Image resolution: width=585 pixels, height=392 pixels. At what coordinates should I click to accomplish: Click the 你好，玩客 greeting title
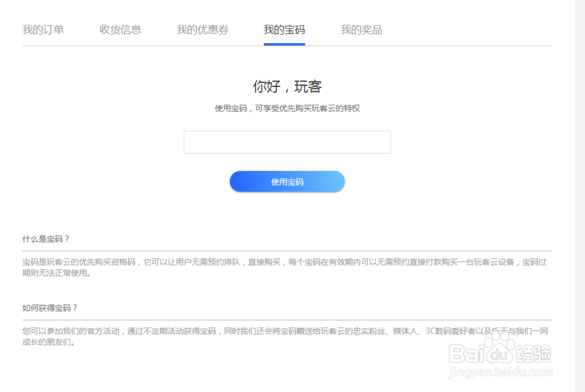click(287, 87)
